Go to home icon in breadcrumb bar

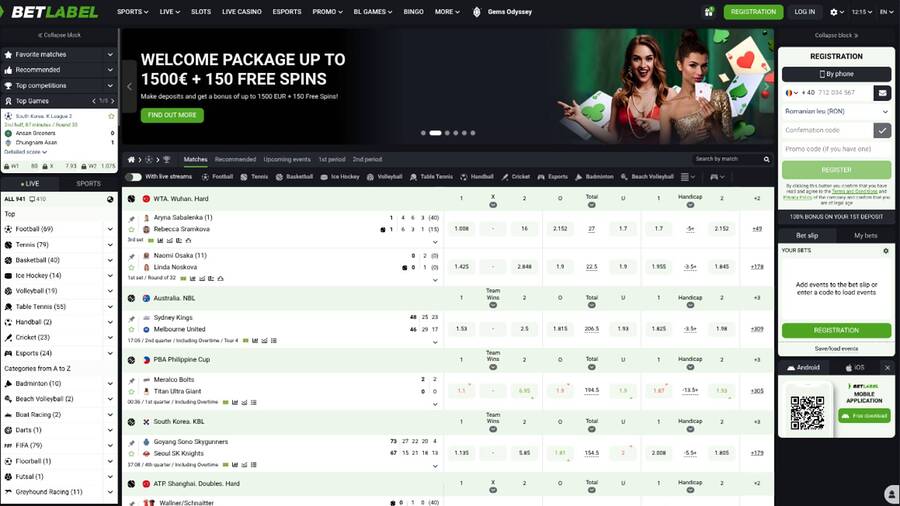(x=131, y=159)
